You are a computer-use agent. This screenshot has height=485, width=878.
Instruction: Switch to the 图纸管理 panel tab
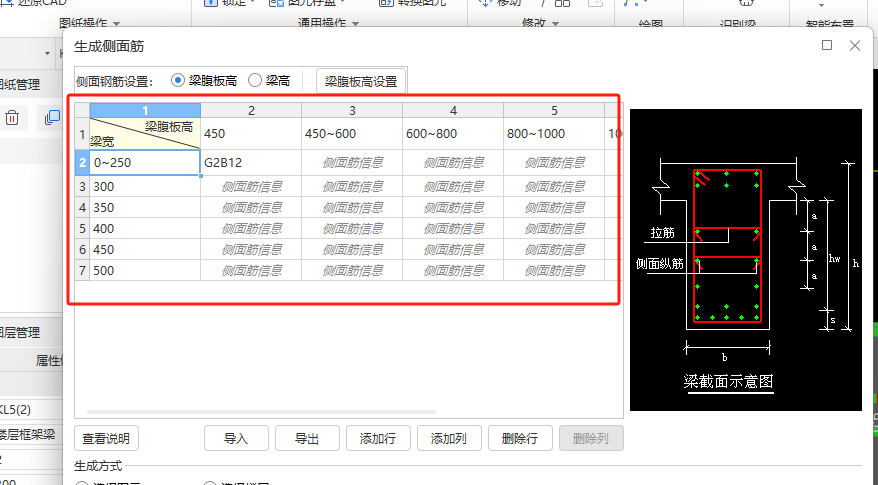20,85
